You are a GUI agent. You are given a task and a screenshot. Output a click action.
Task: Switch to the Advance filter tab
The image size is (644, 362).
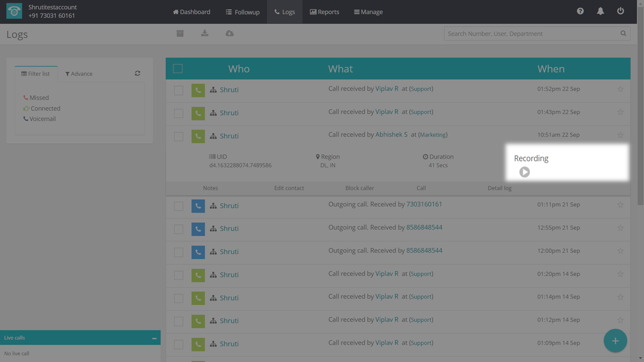point(79,74)
